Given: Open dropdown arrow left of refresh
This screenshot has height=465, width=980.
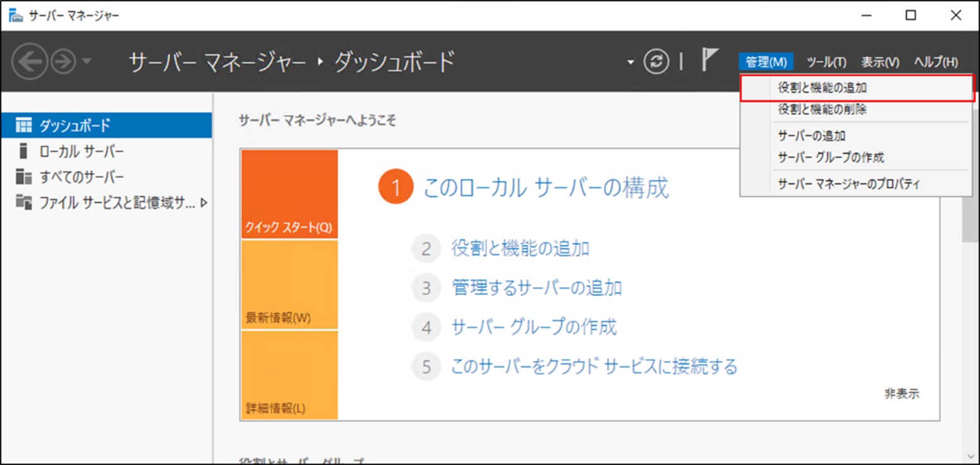Looking at the screenshot, I should [x=630, y=62].
